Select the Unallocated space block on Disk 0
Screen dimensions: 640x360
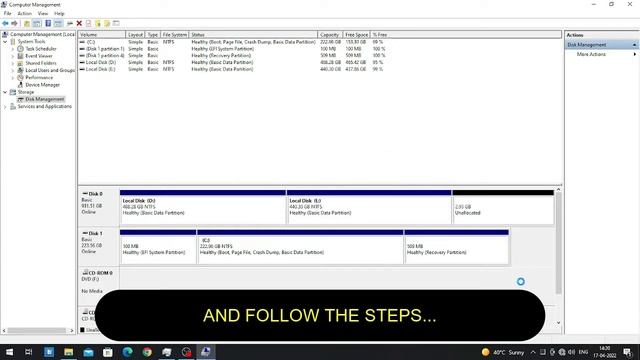[503, 207]
